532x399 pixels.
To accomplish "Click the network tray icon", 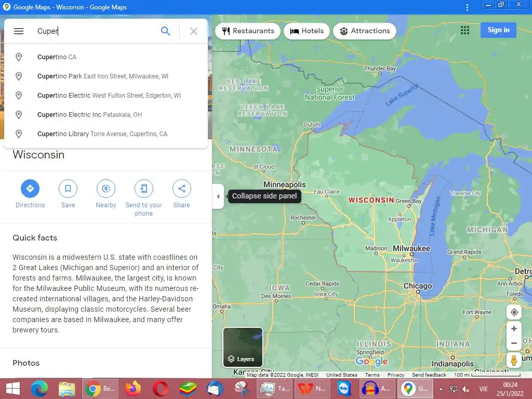I will point(453,389).
